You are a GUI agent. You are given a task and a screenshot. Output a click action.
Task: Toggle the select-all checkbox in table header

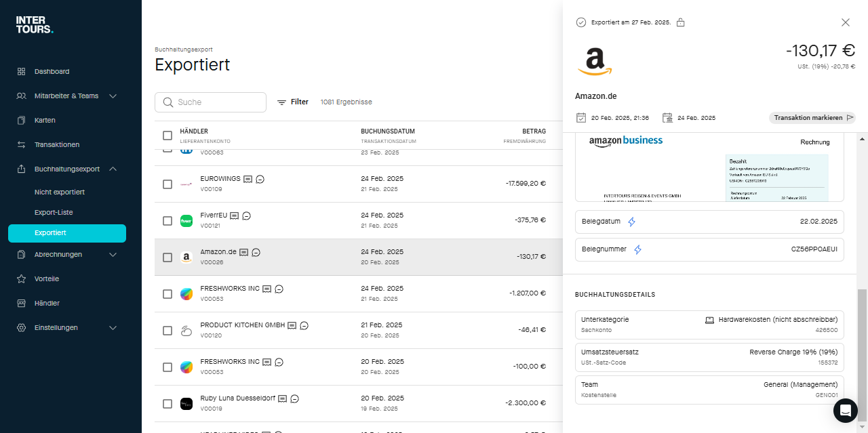167,136
